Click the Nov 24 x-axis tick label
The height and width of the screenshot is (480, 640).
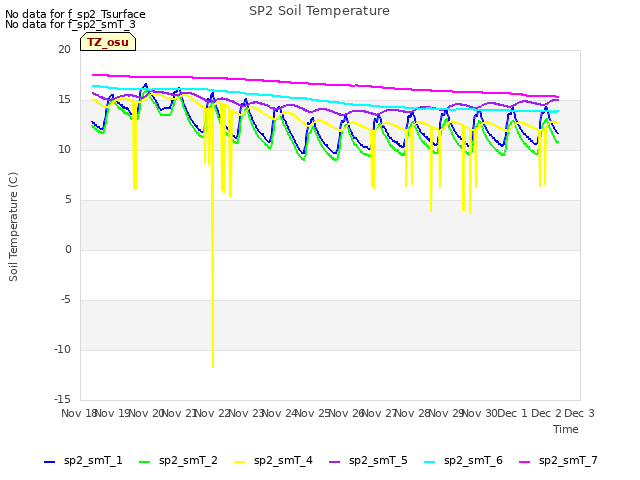pyautogui.click(x=279, y=413)
